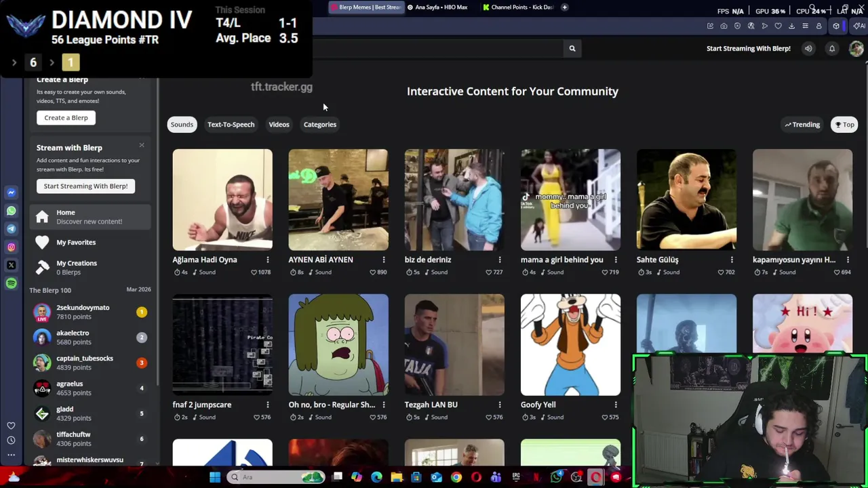The height and width of the screenshot is (488, 868).
Task: Open File Explorer from taskbar
Action: click(x=396, y=477)
